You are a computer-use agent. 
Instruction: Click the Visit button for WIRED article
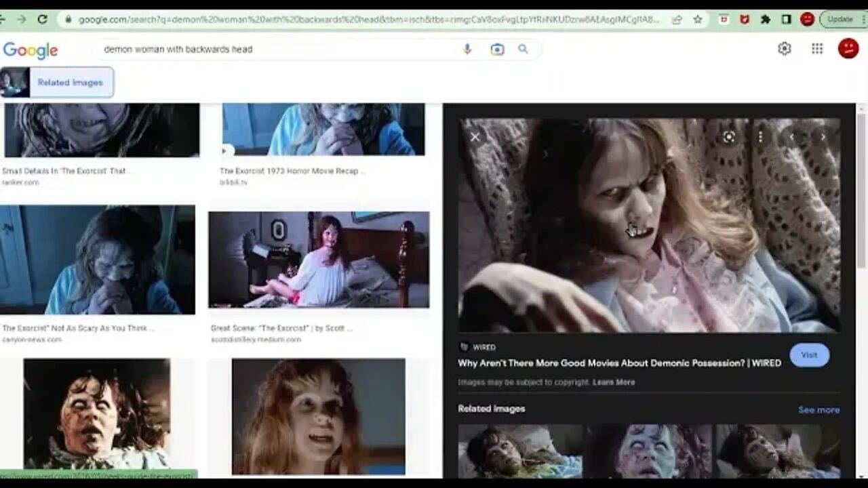pyautogui.click(x=809, y=355)
